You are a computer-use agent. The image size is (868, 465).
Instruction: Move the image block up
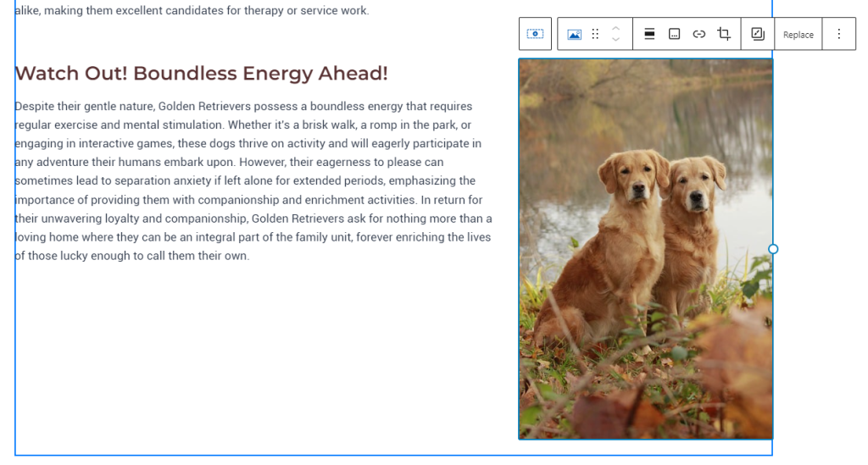click(x=616, y=29)
